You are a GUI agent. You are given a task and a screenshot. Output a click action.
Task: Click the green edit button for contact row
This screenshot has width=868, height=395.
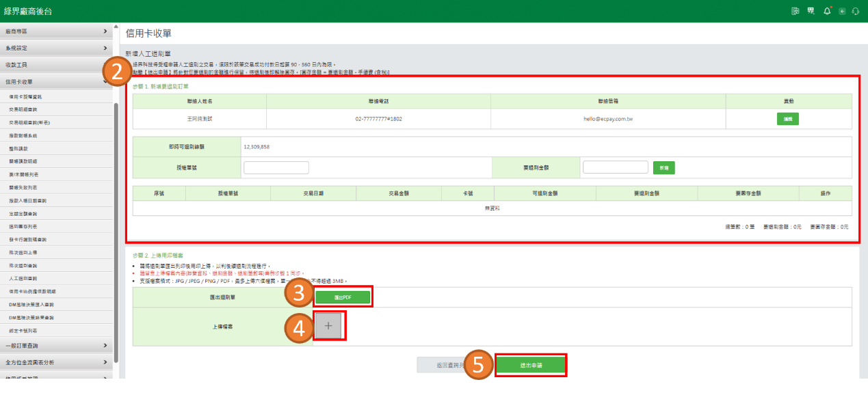(788, 119)
